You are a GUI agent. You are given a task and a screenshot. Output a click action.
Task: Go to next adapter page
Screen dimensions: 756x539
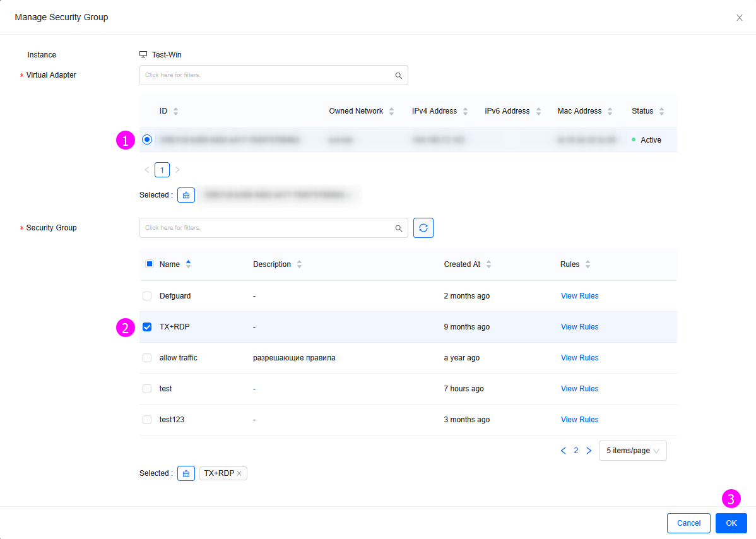tap(177, 170)
